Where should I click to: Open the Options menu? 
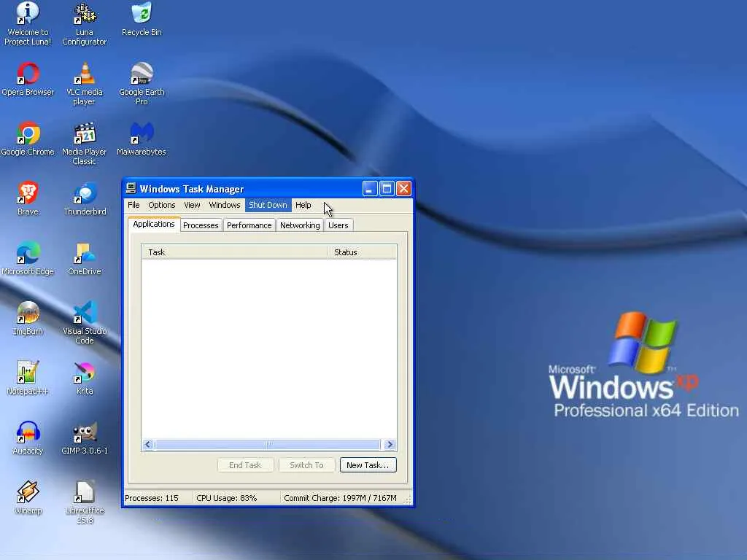[161, 205]
